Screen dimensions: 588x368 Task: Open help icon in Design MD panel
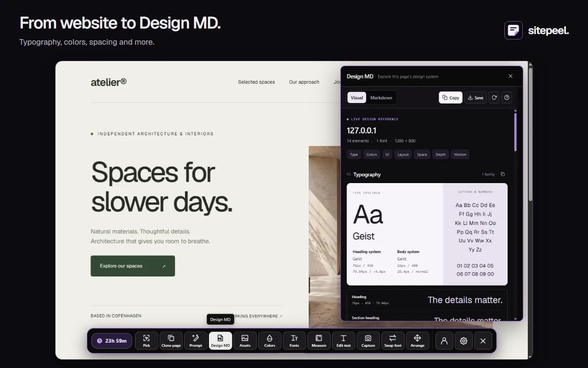coord(507,98)
